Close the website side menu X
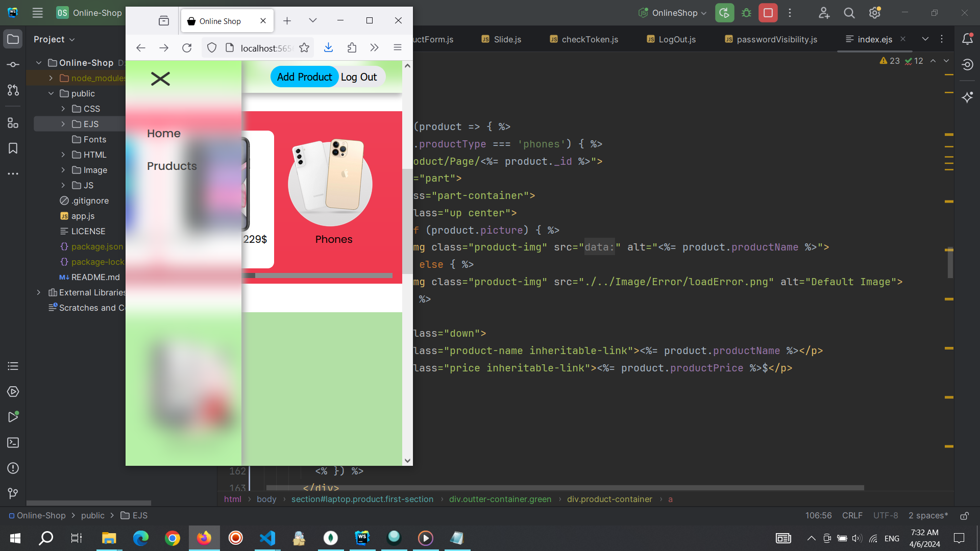 pos(160,79)
